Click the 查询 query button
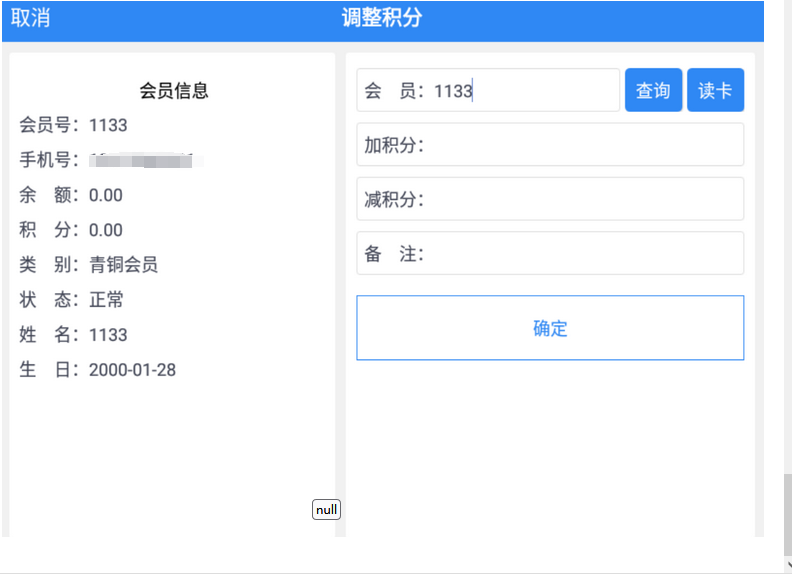792x574 pixels. (x=653, y=90)
